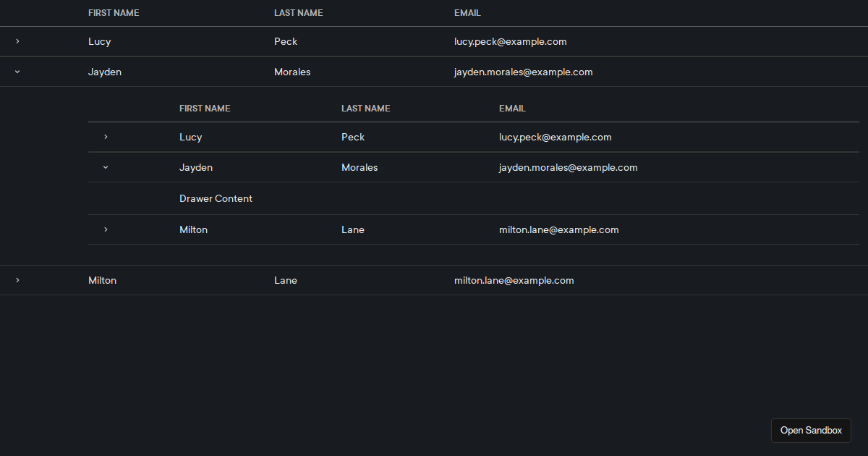Open the Sandbox via Open Sandbox button
This screenshot has width=868, height=456.
pos(811,430)
